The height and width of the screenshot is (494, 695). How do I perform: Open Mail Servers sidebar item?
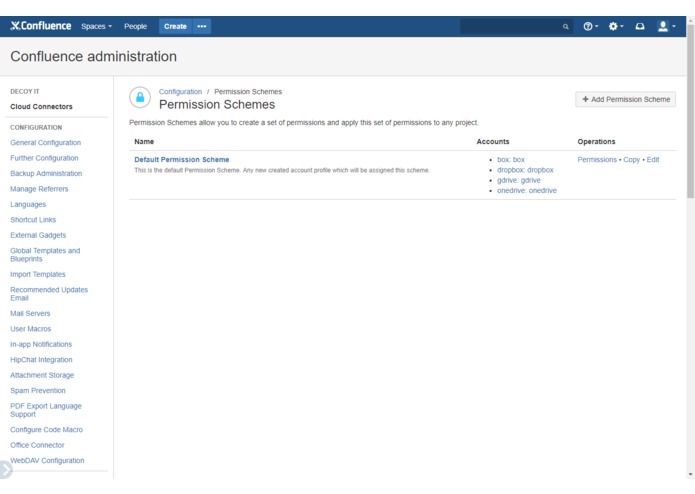click(30, 313)
